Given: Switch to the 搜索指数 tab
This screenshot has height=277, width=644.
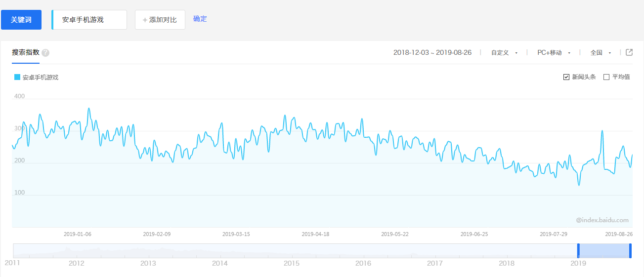Looking at the screenshot, I should [26, 52].
